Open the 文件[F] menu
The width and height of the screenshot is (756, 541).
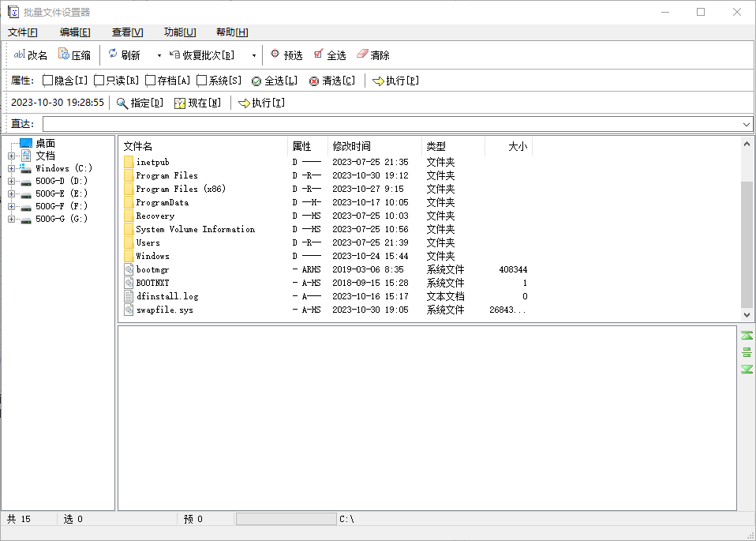23,32
